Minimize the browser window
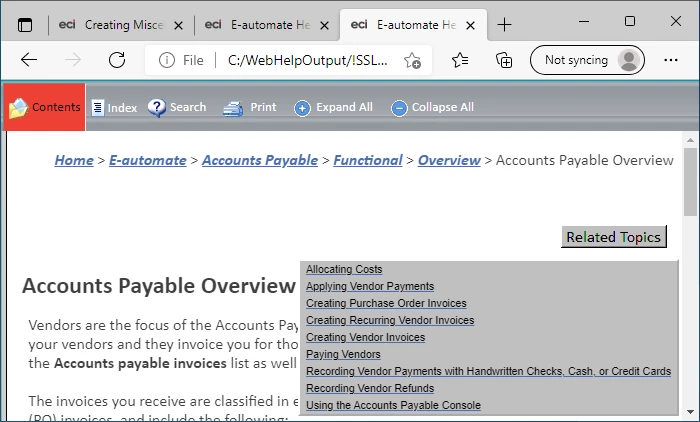 583,21
